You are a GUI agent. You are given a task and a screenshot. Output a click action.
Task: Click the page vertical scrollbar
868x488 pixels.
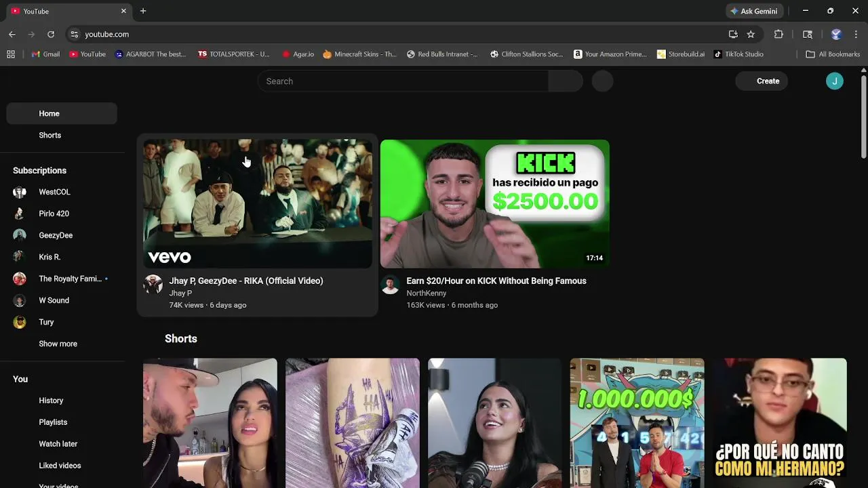pyautogui.click(x=863, y=115)
